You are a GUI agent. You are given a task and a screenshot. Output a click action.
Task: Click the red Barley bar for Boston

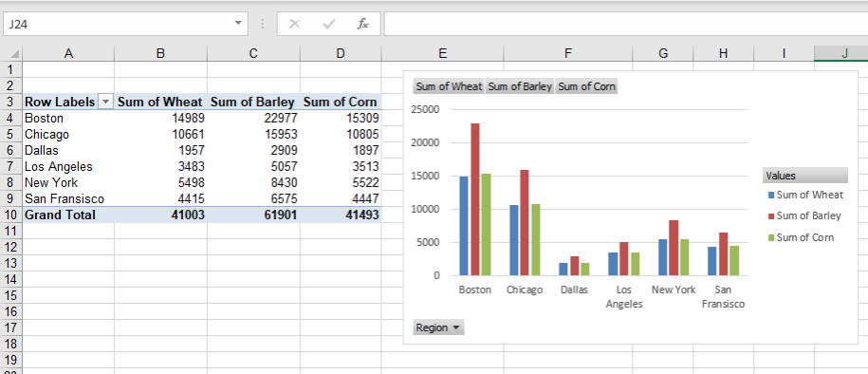coord(475,199)
